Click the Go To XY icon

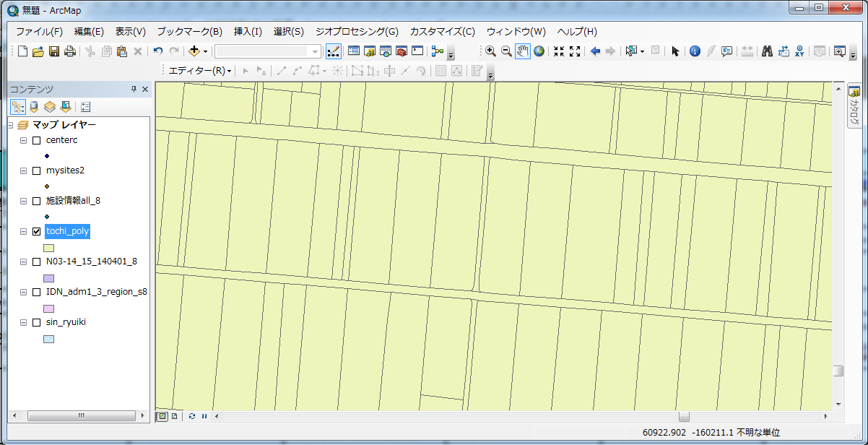[799, 51]
